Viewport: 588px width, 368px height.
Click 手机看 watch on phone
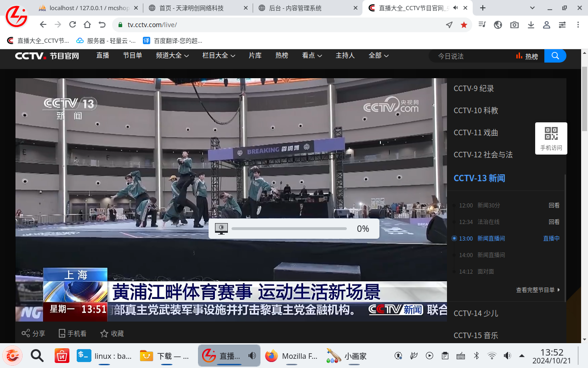pos(73,333)
